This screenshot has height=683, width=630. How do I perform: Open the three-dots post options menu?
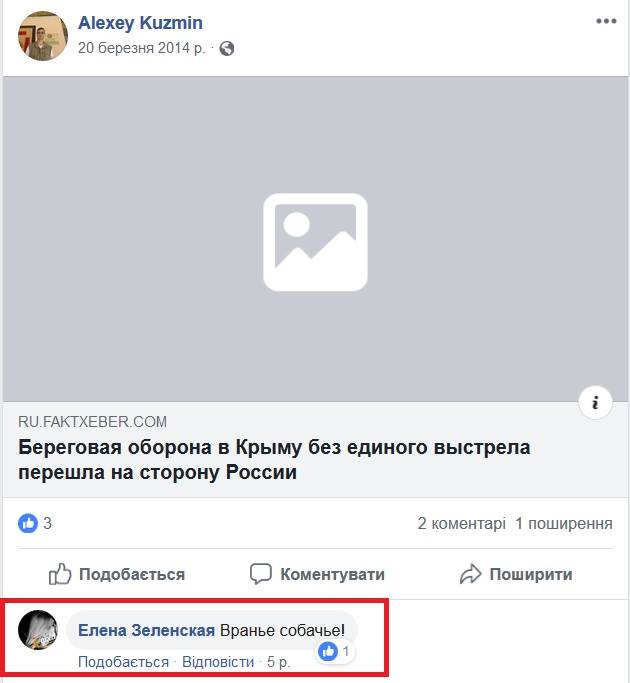pyautogui.click(x=606, y=21)
